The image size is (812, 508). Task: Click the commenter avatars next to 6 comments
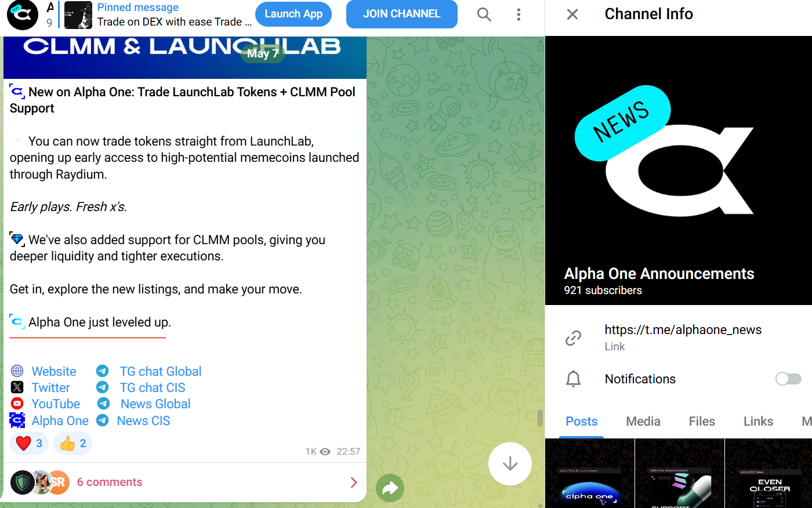pos(41,482)
